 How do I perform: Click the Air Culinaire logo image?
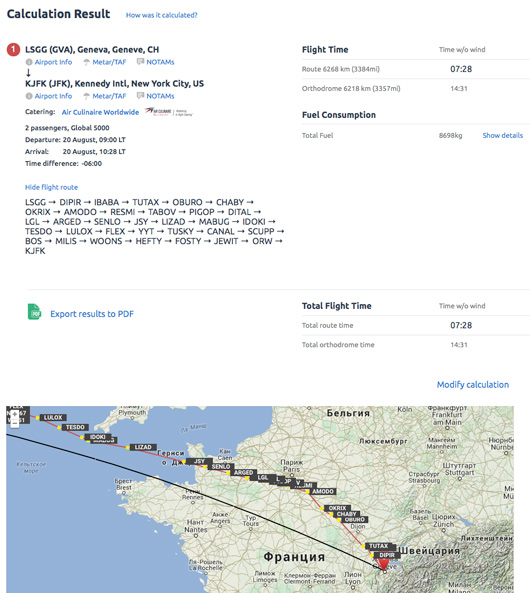(x=169, y=112)
